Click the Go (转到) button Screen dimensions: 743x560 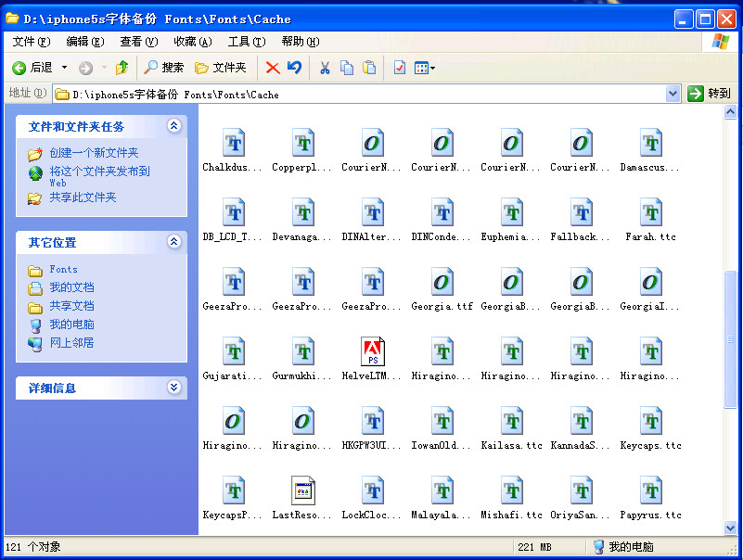pos(709,94)
